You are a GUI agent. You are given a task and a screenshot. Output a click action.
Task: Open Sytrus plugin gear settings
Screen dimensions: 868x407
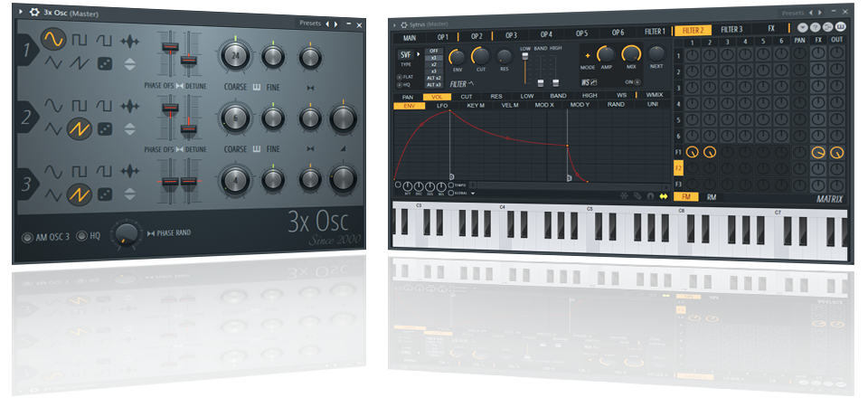point(403,24)
